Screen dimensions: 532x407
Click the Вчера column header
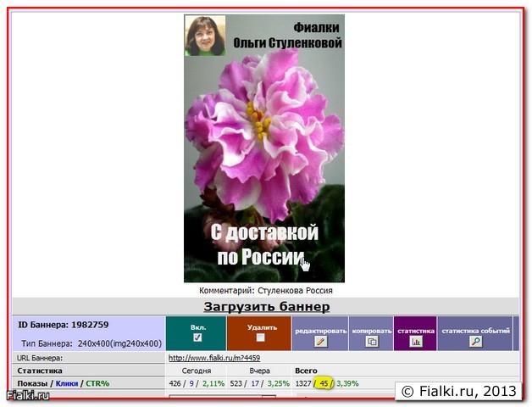(x=259, y=371)
